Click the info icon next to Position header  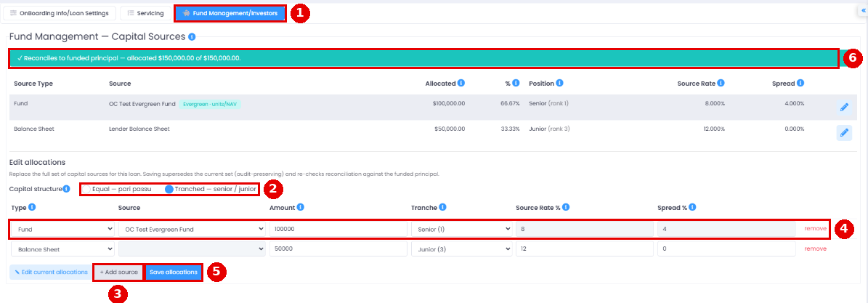[x=560, y=83]
